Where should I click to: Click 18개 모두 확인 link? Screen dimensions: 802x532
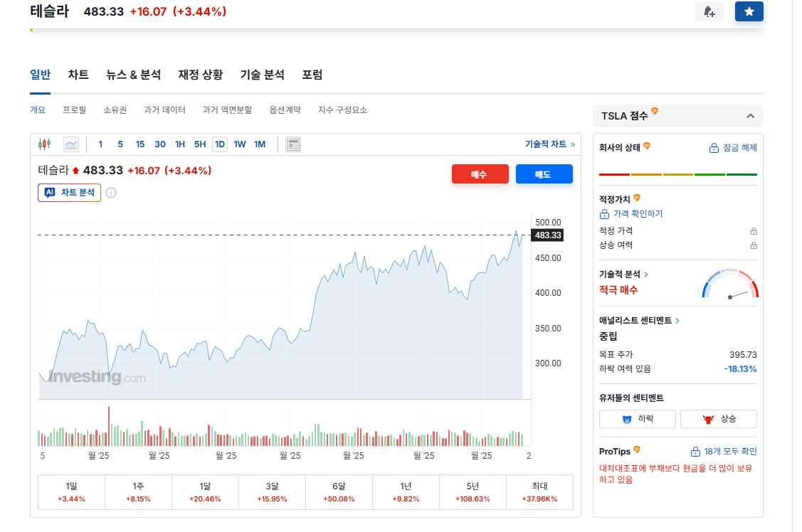[730, 452]
